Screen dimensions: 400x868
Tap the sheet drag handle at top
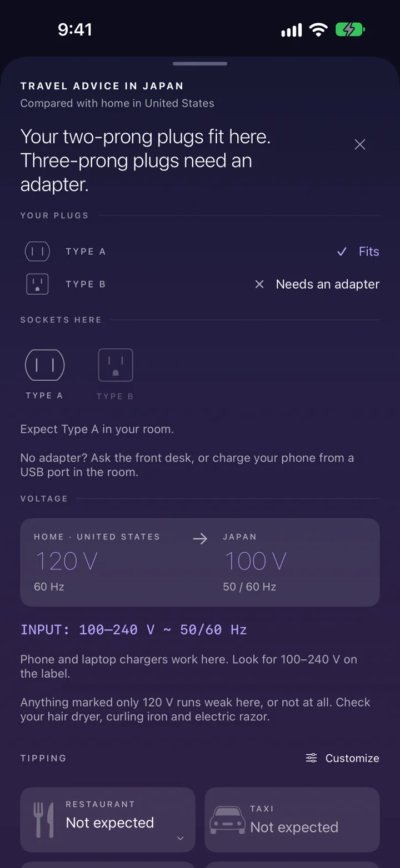[x=200, y=64]
